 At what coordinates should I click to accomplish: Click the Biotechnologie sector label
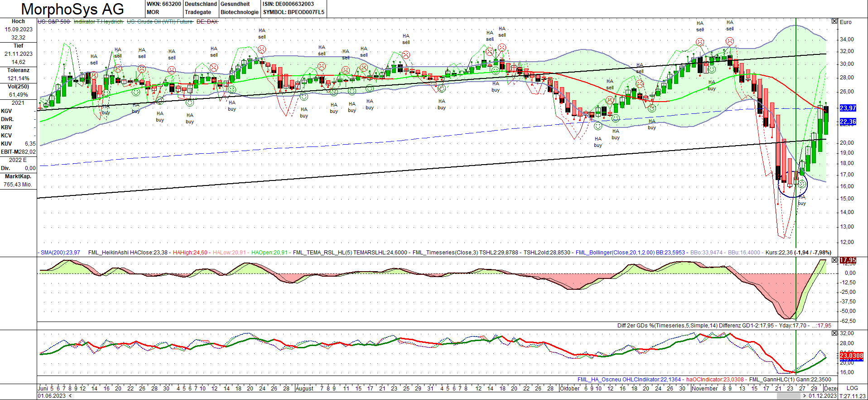click(x=240, y=12)
